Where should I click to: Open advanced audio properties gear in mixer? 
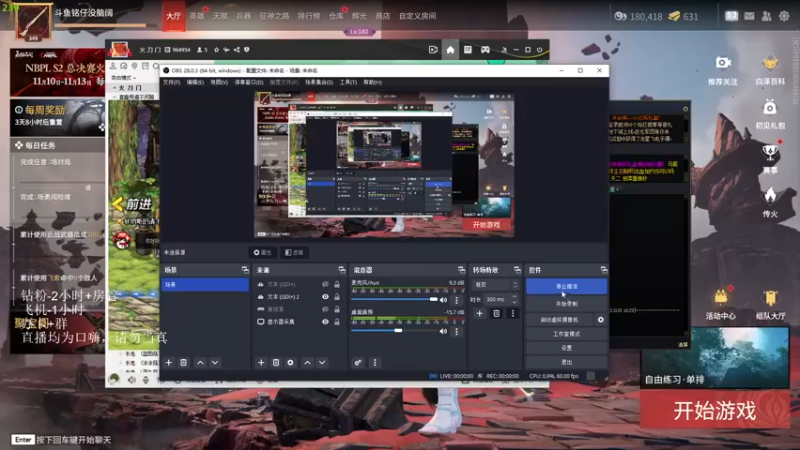(358, 362)
